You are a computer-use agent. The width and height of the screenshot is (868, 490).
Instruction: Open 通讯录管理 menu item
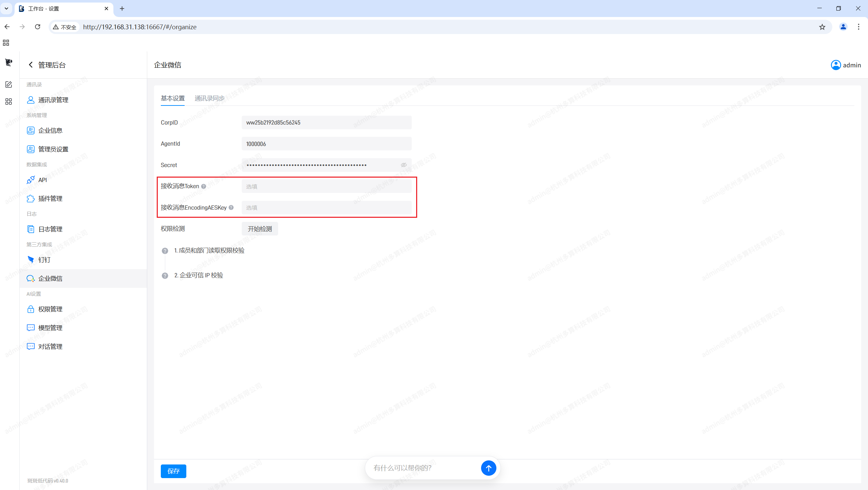(x=83, y=100)
